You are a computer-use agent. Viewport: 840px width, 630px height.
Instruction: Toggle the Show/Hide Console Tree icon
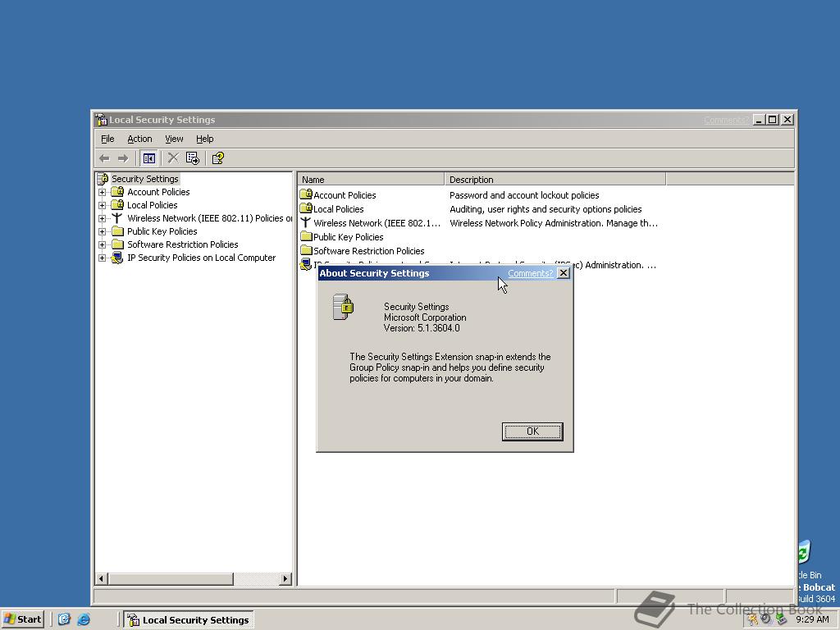point(149,158)
